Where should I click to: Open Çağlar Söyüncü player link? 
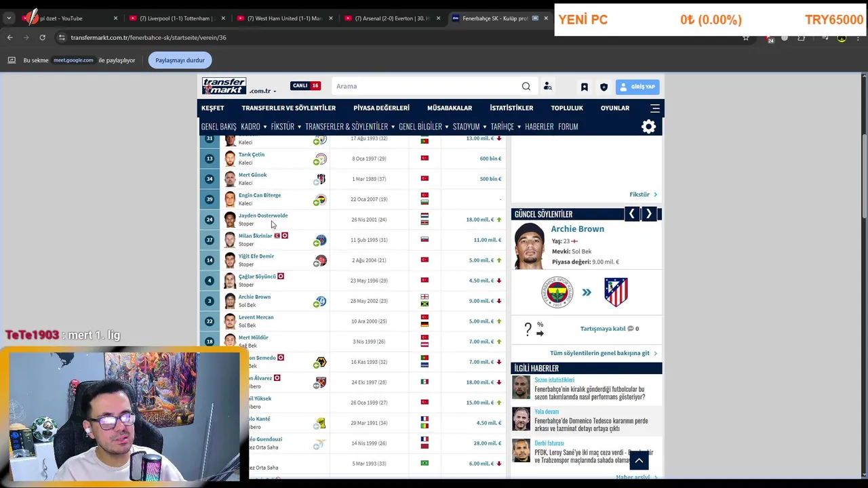[x=257, y=277]
